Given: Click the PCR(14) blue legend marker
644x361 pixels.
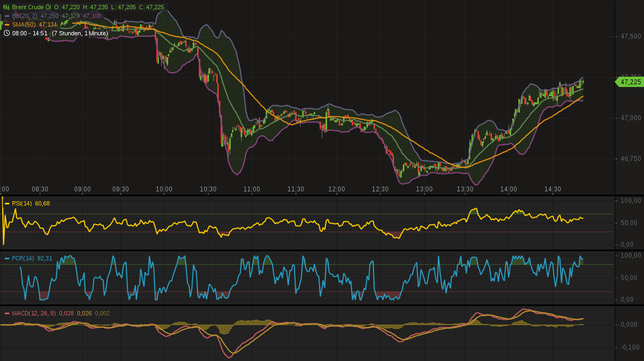Looking at the screenshot, I should (8, 259).
